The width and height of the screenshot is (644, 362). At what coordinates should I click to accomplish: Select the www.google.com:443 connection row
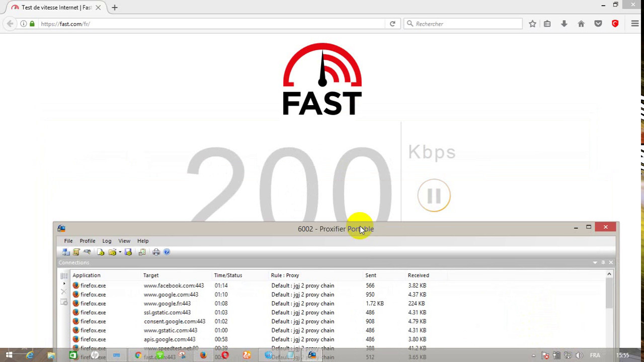338,295
